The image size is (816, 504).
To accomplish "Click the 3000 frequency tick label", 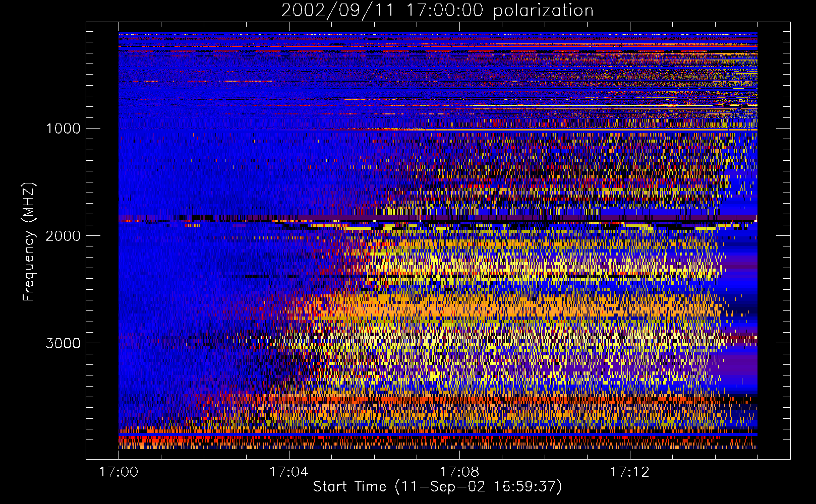I will pyautogui.click(x=63, y=343).
